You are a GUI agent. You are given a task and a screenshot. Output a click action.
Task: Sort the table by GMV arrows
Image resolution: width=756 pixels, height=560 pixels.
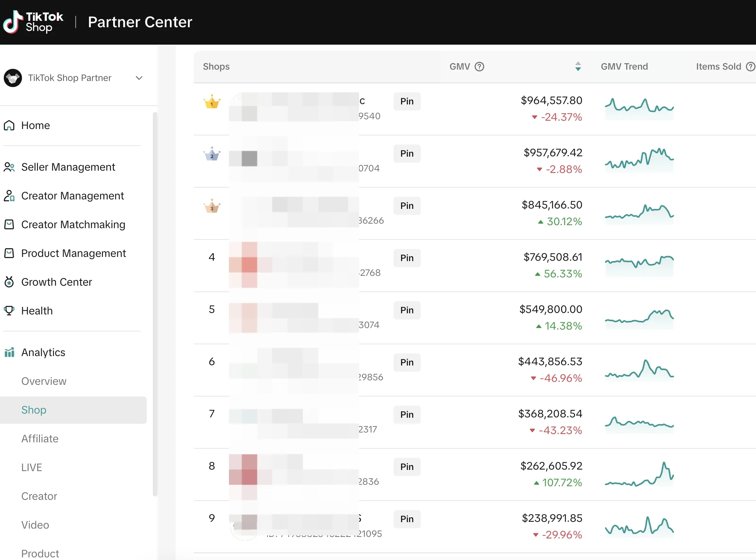tap(578, 67)
